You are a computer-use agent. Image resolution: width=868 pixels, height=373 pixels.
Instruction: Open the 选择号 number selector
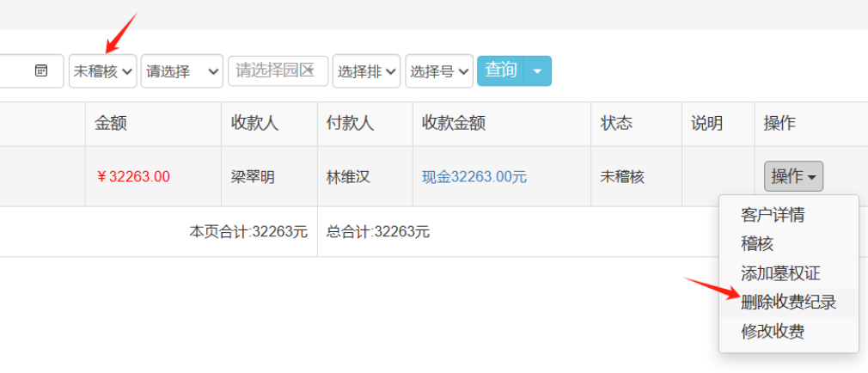[439, 71]
